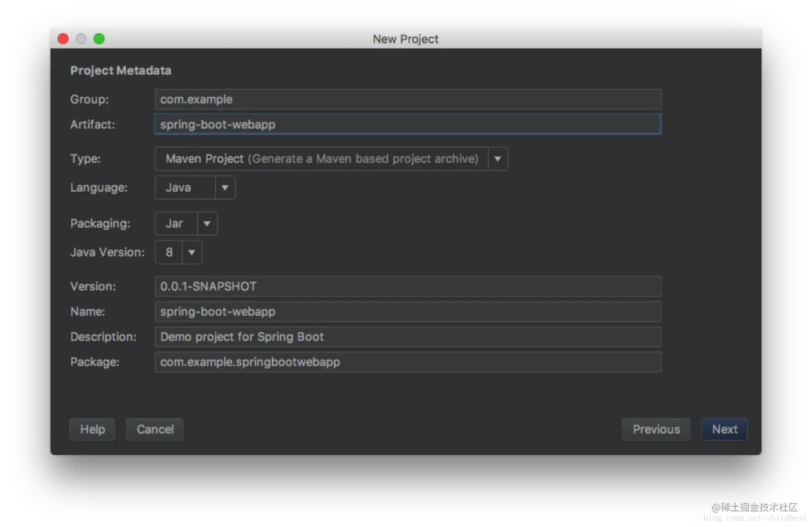Click the Version: label
This screenshot has width=812, height=527.
(93, 286)
